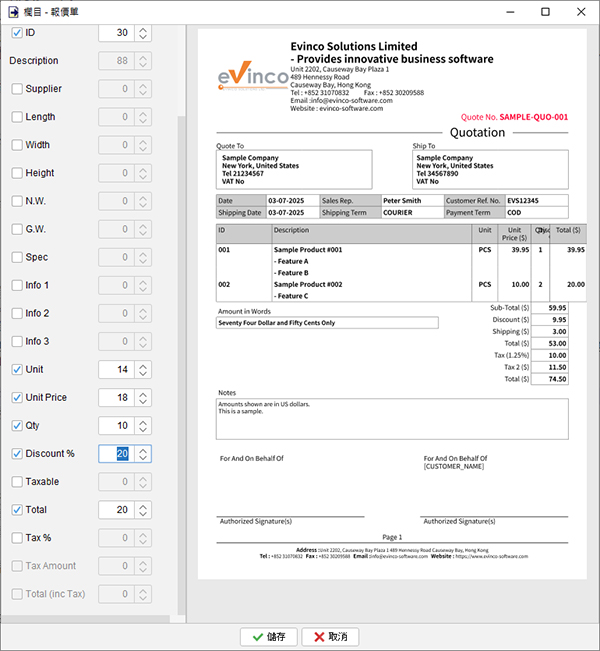Enable the G.W. checkbox
The width and height of the screenshot is (600, 651).
[x=17, y=229]
